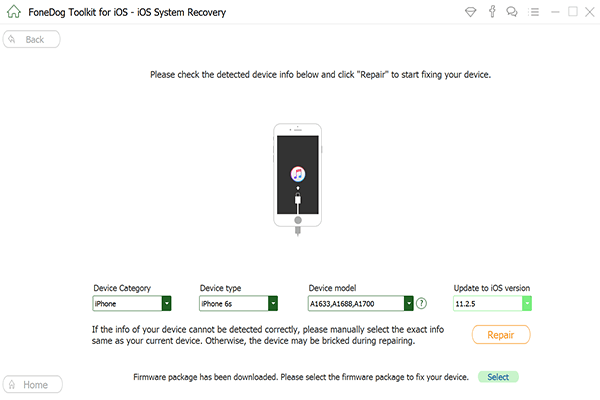Click the diamond premium upgrade icon

(472, 12)
